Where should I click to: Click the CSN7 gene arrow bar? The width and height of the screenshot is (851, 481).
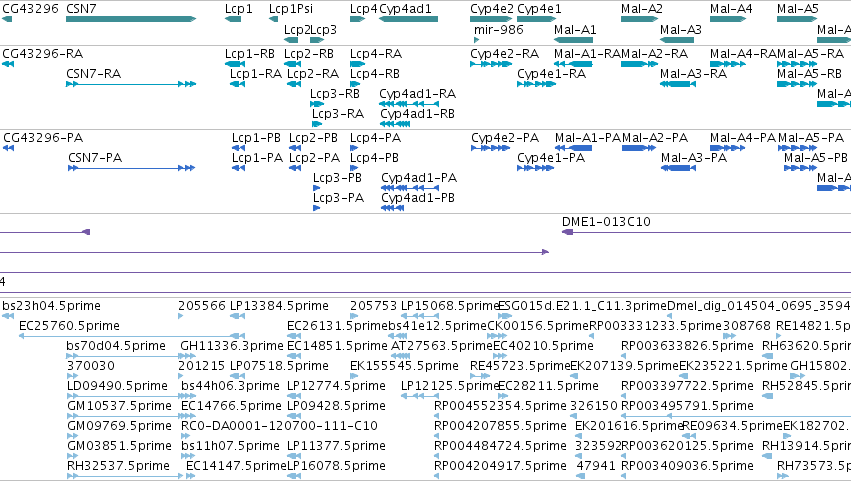(x=131, y=19)
